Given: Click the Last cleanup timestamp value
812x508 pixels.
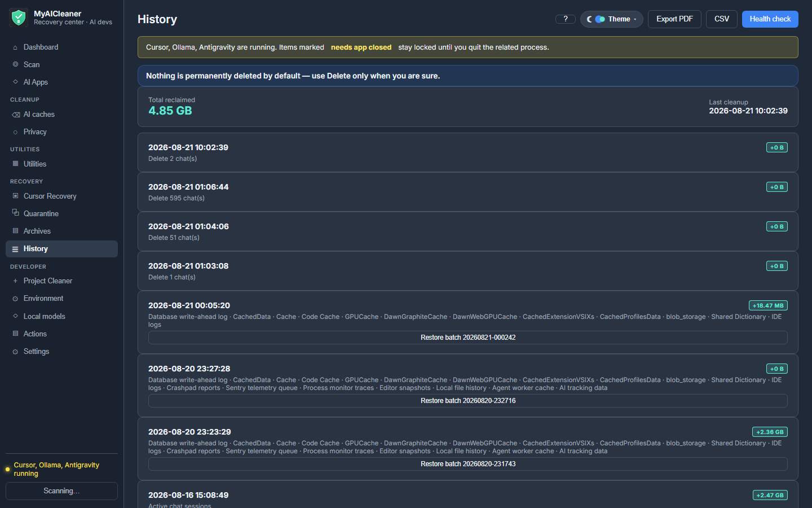Looking at the screenshot, I should pyautogui.click(x=748, y=111).
